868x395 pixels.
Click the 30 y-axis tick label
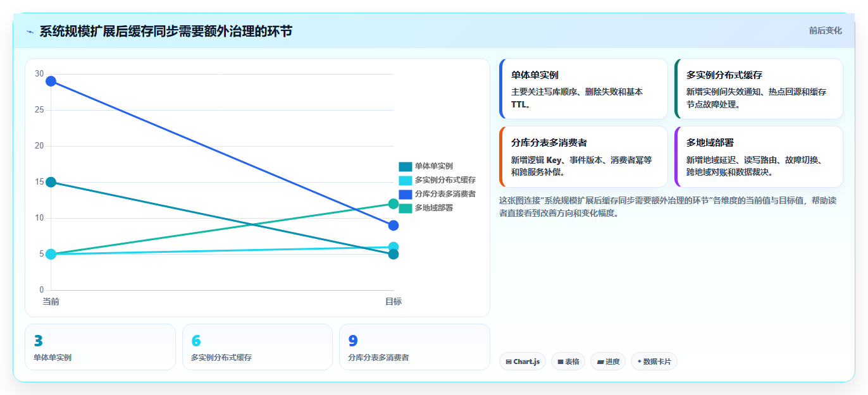click(39, 74)
